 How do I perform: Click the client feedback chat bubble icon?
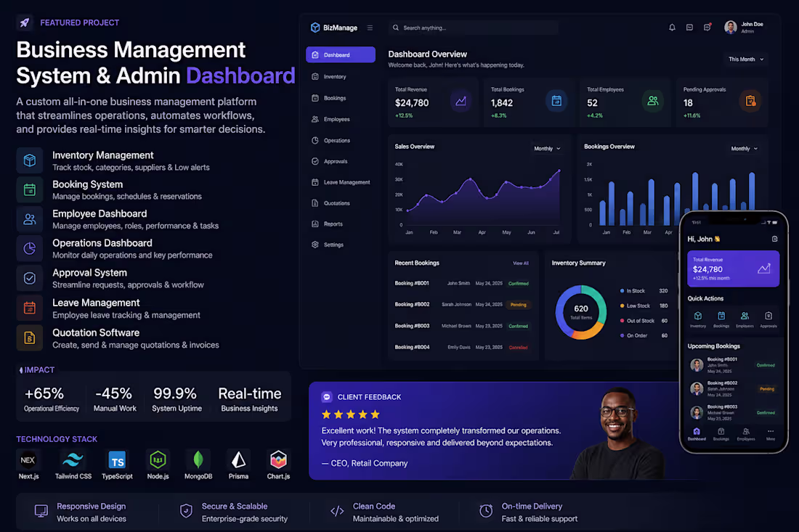pyautogui.click(x=327, y=396)
